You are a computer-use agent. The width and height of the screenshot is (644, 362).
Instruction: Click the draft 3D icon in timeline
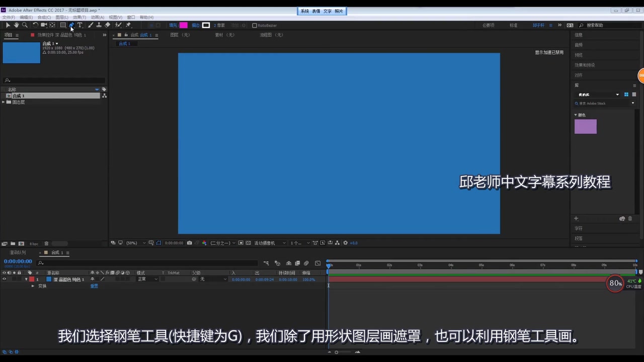point(277,263)
